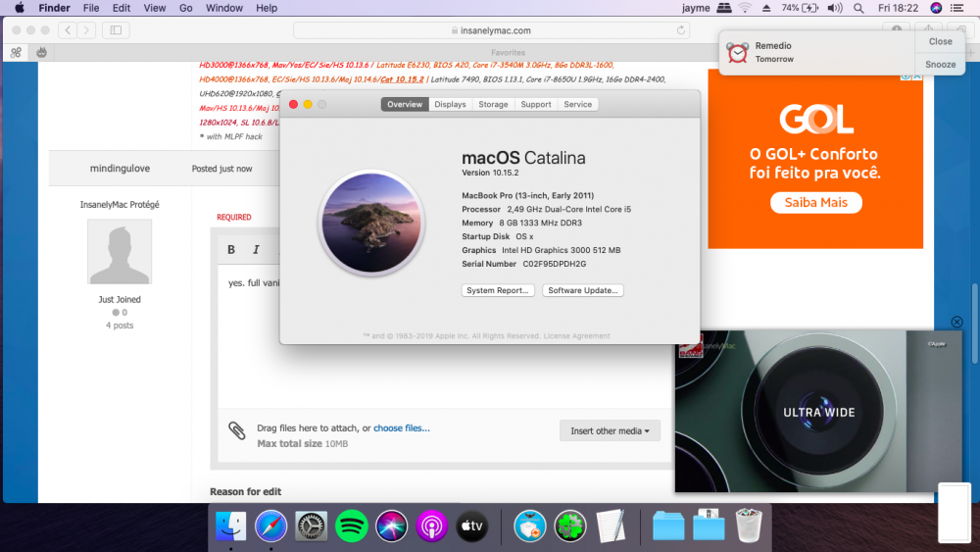Open Apple TV app in Dock
This screenshot has height=552, width=980.
tap(472, 527)
